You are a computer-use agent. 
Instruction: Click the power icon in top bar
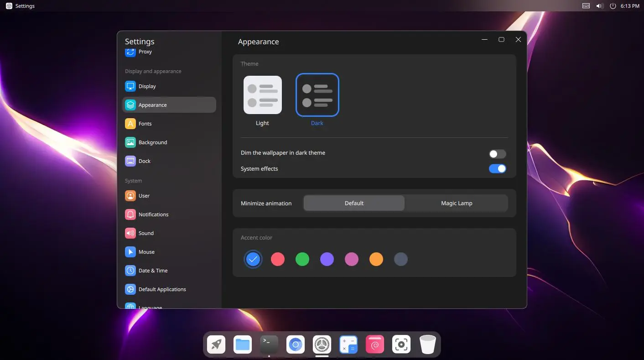[x=613, y=6]
